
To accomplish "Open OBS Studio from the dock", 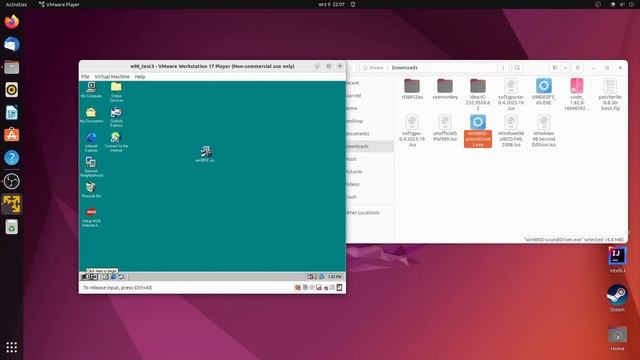I will click(11, 181).
